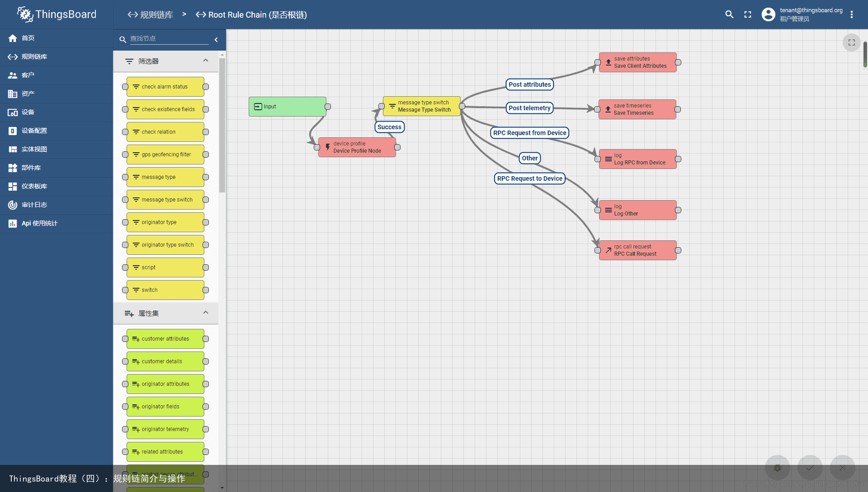The width and height of the screenshot is (868, 492).
Task: Toggle checkbox next to customer attributes
Action: (x=124, y=338)
